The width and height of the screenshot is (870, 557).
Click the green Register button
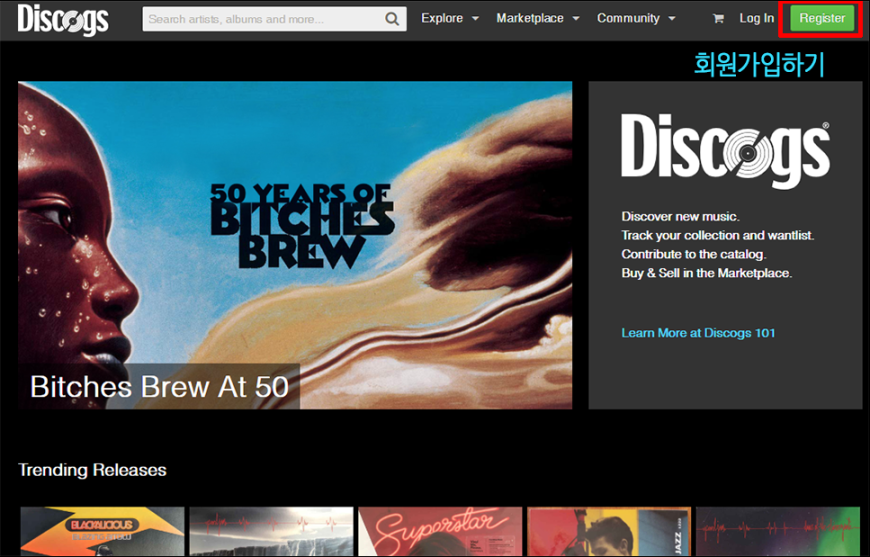[822, 18]
